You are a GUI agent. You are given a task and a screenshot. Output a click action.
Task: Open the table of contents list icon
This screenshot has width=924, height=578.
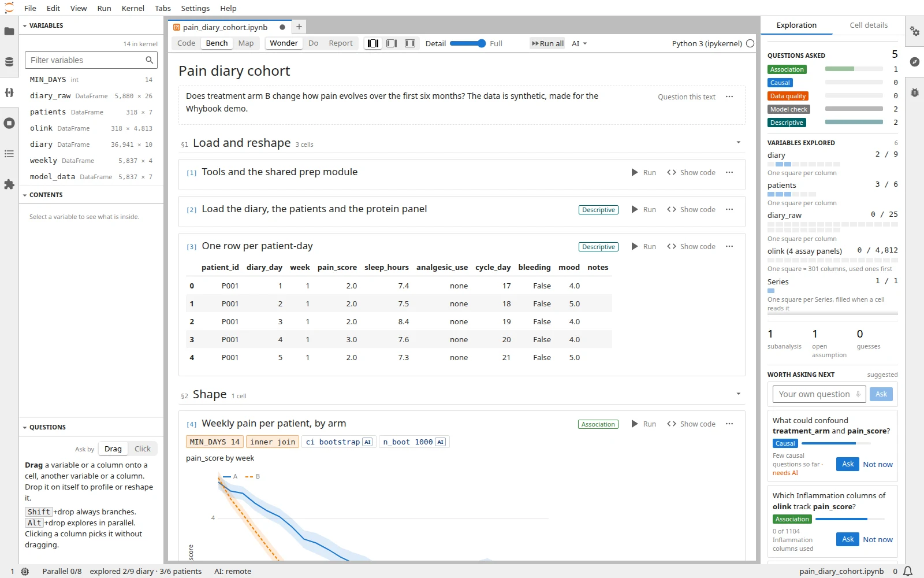[9, 154]
